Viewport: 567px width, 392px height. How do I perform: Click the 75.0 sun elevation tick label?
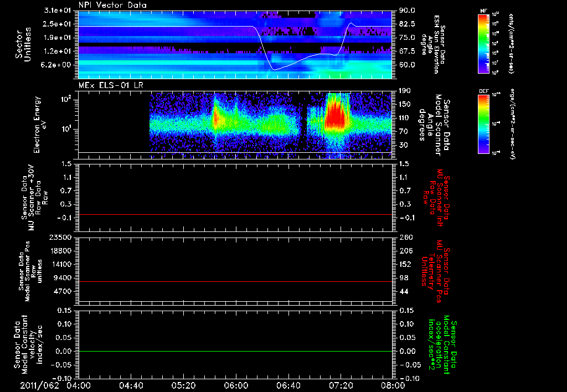pos(407,38)
